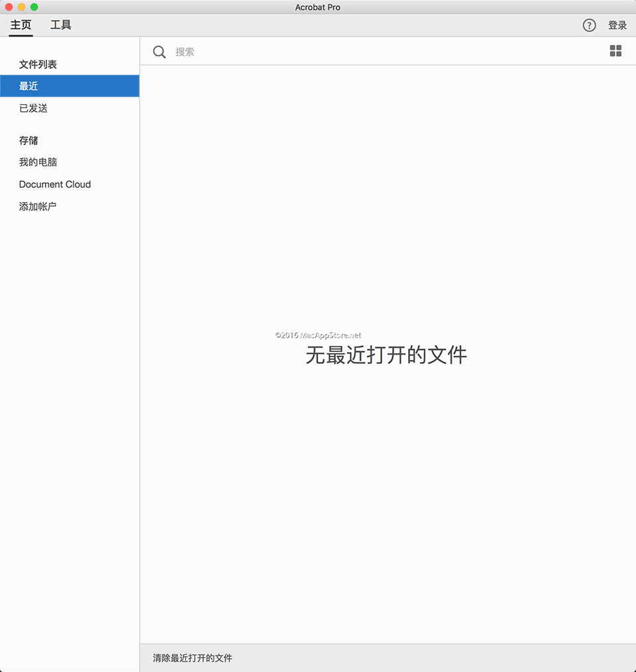Open 已发送 file list
Image resolution: width=636 pixels, height=672 pixels.
[33, 108]
